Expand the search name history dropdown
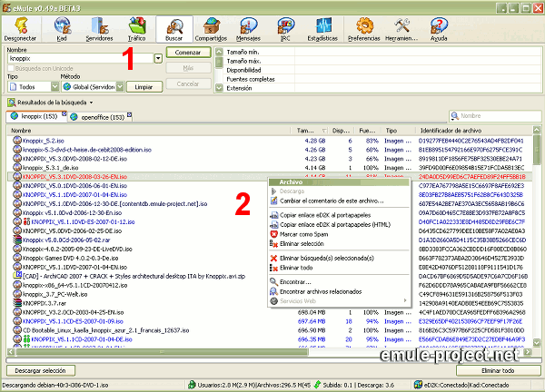 158,58
